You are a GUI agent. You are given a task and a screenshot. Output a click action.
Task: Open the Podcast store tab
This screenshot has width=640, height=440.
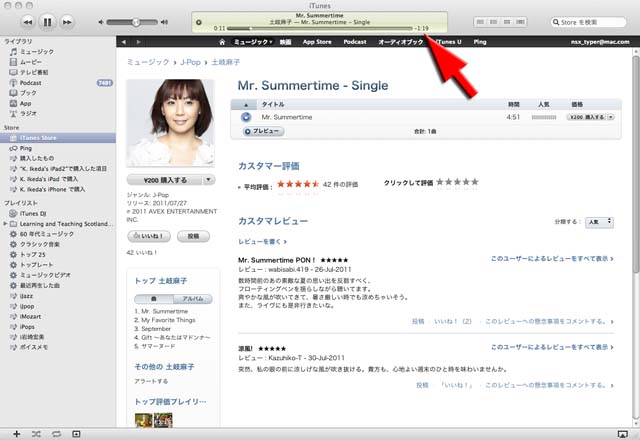(x=355, y=42)
